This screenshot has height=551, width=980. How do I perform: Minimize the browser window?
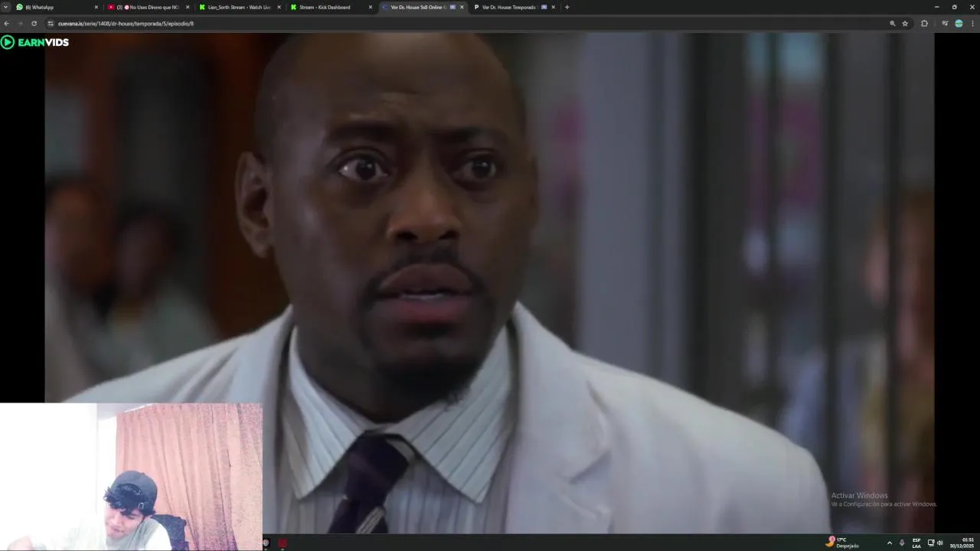coord(936,7)
